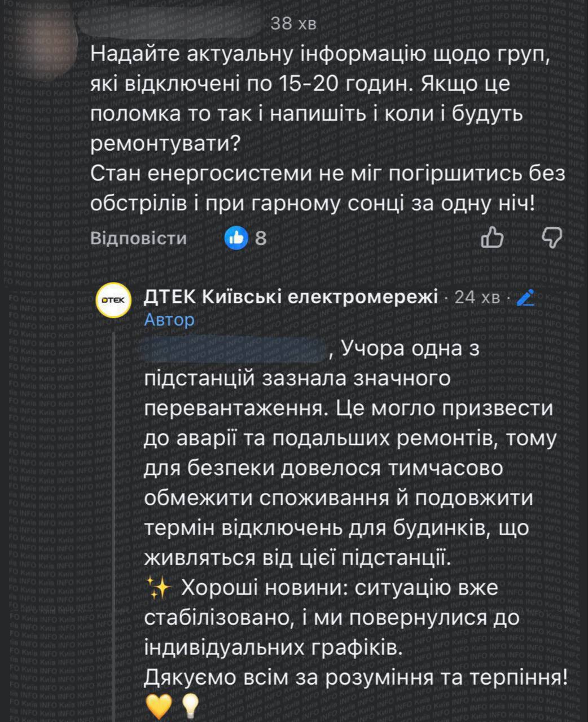
Task: Click the 24 хв reply timestamp
Action: coord(477,297)
